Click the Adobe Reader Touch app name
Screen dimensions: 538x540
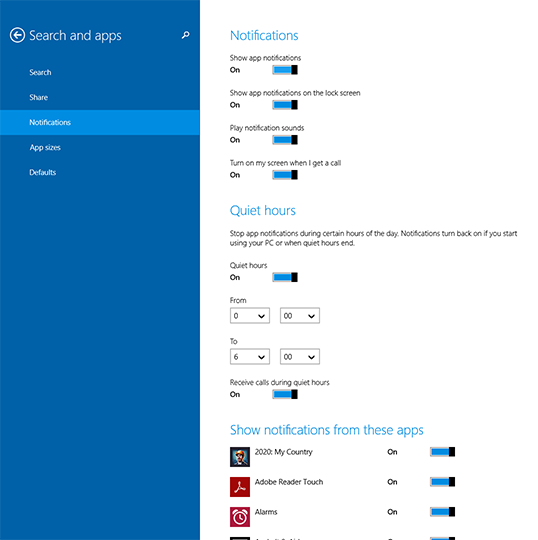tap(289, 482)
